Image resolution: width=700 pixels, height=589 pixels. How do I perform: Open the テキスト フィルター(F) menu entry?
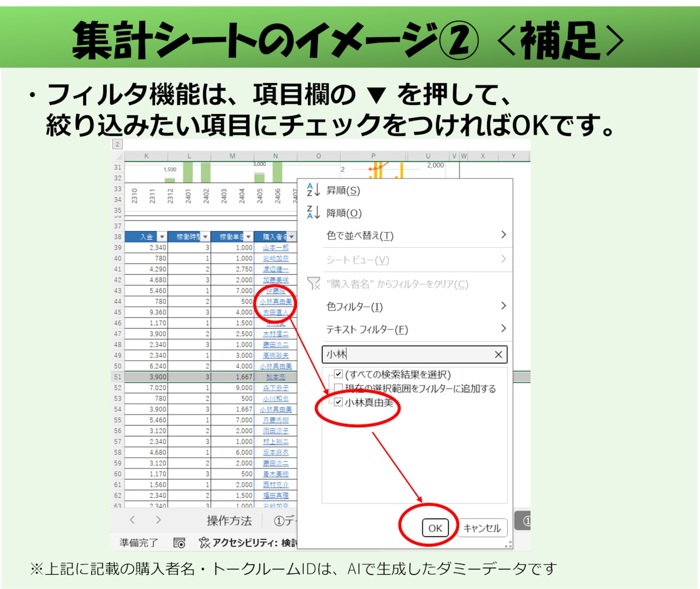(x=367, y=329)
